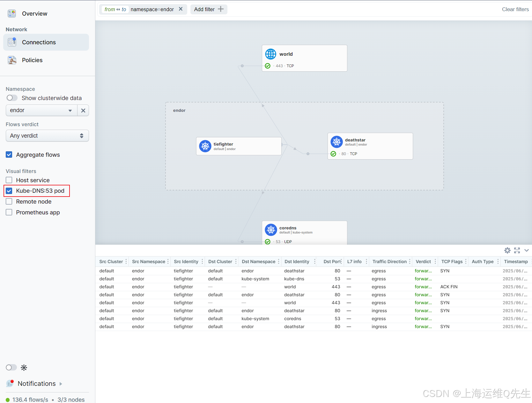
Task: Uncheck Kube-DNS:53 pod filter
Action: [x=9, y=191]
